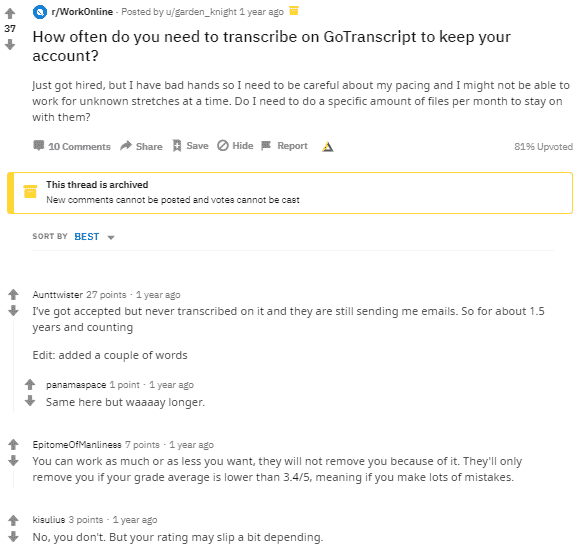This screenshot has width=582, height=547.
Task: Upvote panamaspace's reply
Action: click(x=30, y=384)
